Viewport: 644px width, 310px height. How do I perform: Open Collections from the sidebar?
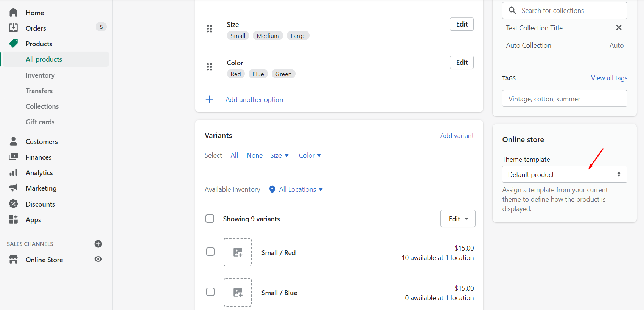pyautogui.click(x=42, y=106)
